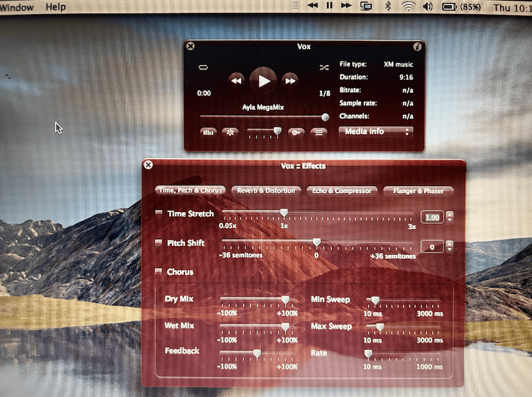Click the Pitch Shift value stepper arrows
The width and height of the screenshot is (532, 397).
click(x=450, y=246)
